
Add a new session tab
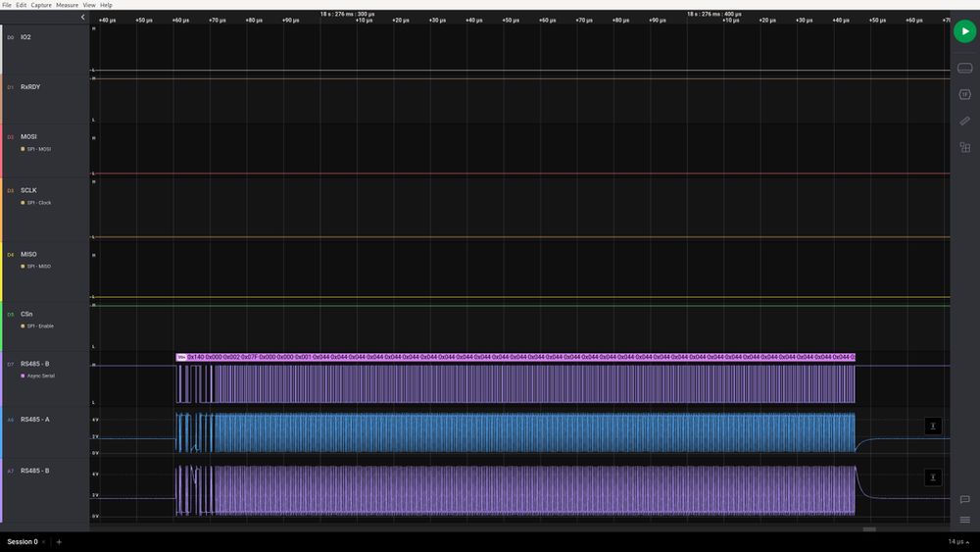[59, 542]
